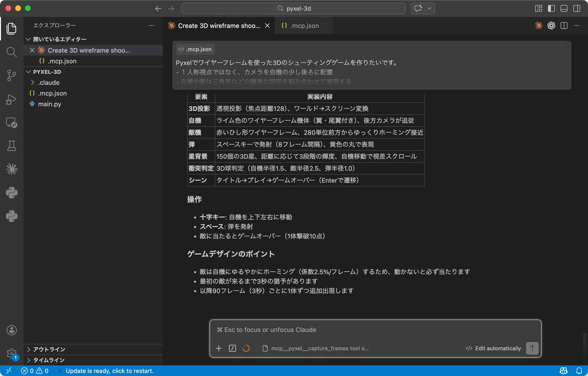Open the Manage gear with update badge
588x376 pixels.
[x=12, y=353]
